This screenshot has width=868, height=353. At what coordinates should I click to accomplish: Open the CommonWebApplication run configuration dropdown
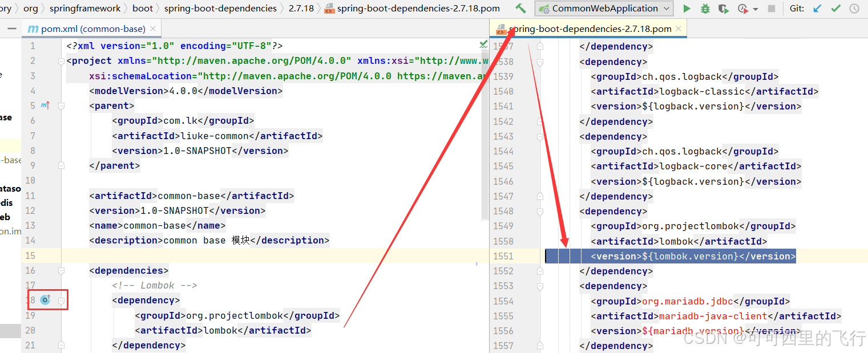(x=604, y=9)
